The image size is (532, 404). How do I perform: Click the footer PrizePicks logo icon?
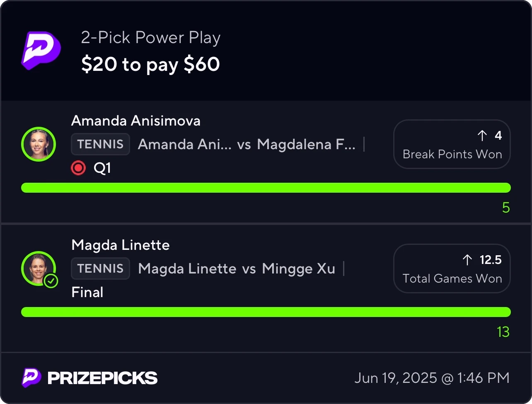(31, 378)
